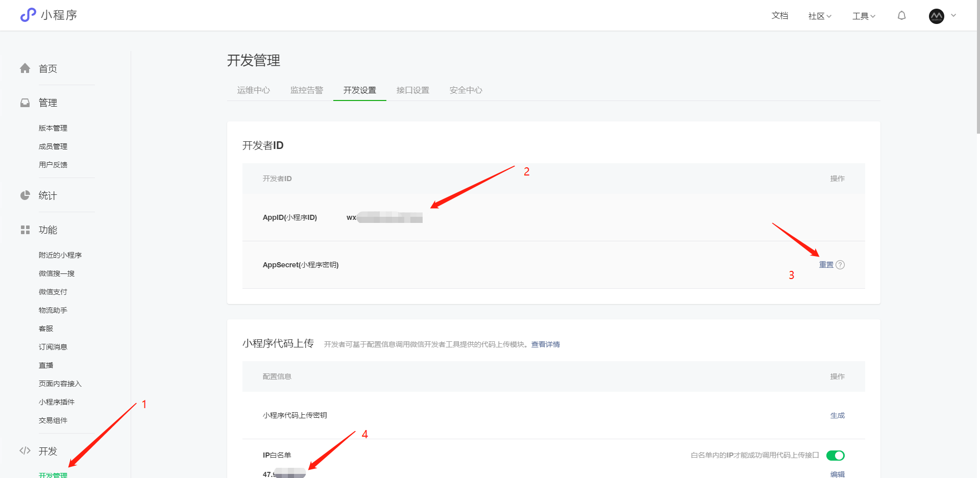
Task: Click the 配置信息 column header
Action: (x=277, y=376)
